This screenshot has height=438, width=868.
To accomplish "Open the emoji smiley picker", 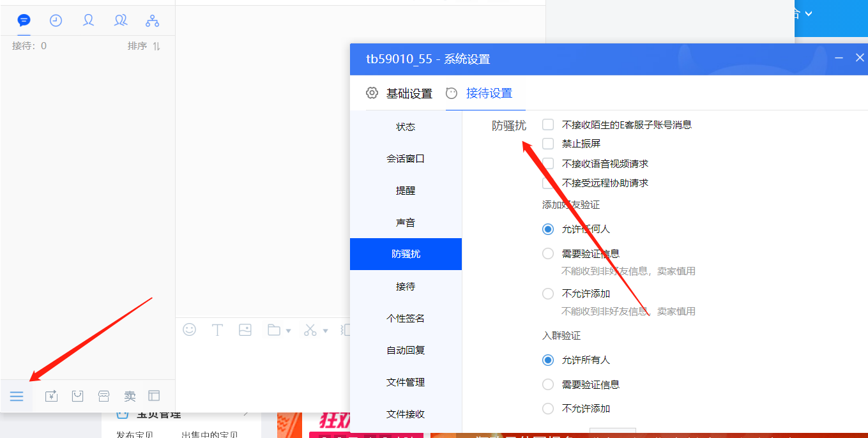I will 189,329.
